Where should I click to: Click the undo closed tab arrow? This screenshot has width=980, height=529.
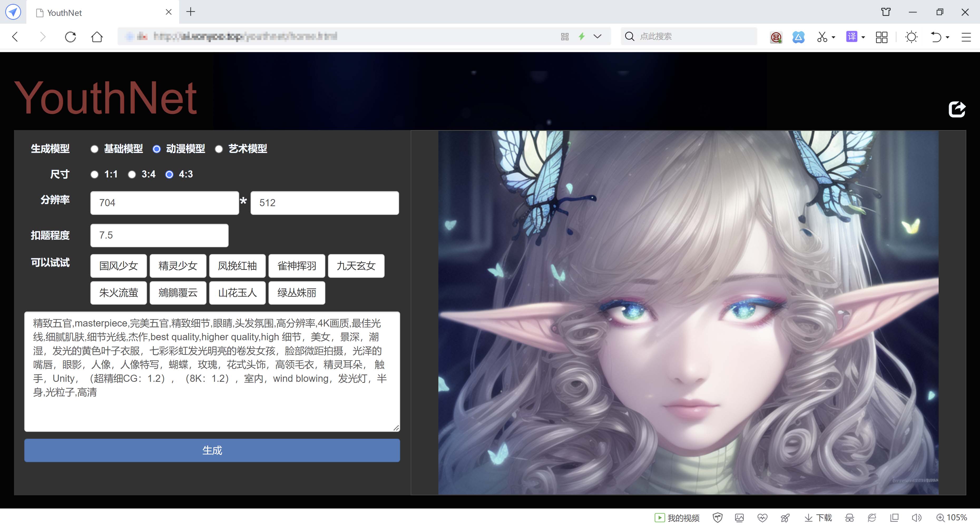coord(935,37)
